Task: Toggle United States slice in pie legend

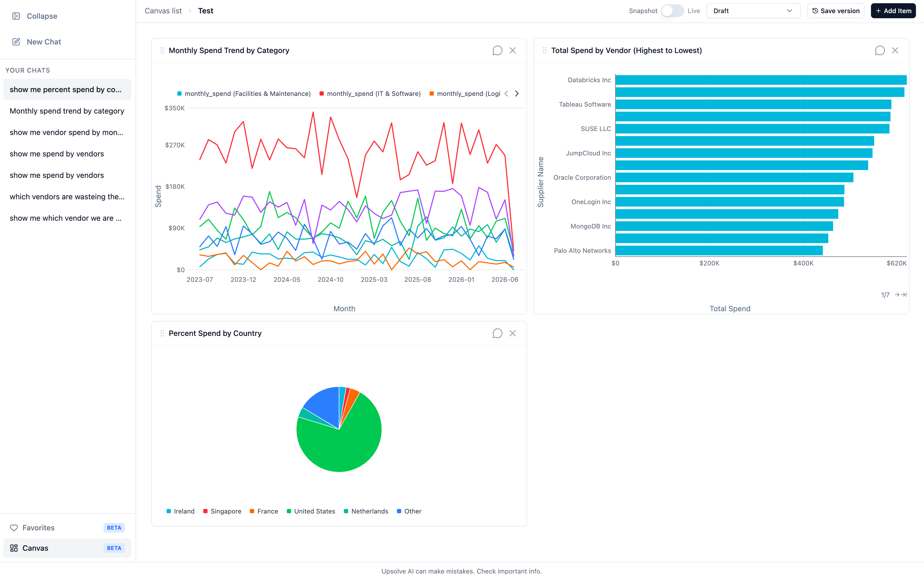Action: [x=311, y=511]
